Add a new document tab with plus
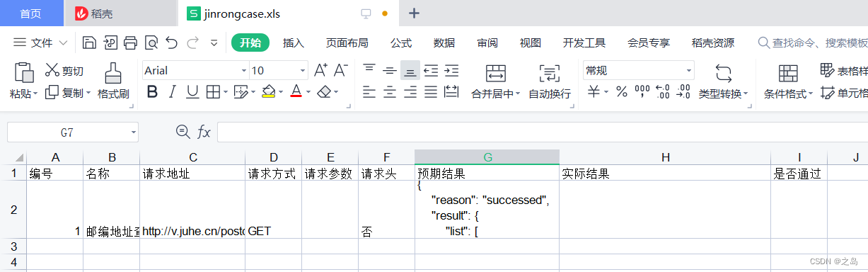The height and width of the screenshot is (272, 868). point(415,13)
